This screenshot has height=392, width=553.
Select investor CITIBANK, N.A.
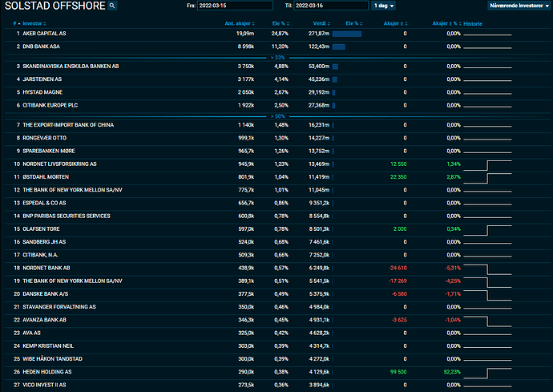point(40,256)
